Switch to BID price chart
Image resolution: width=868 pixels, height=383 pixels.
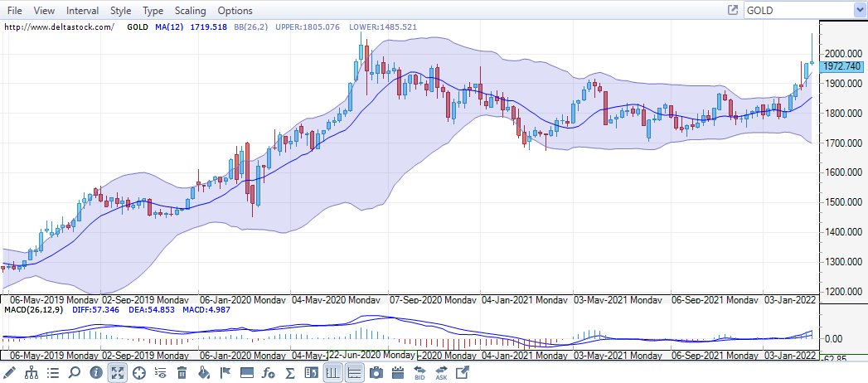click(419, 372)
